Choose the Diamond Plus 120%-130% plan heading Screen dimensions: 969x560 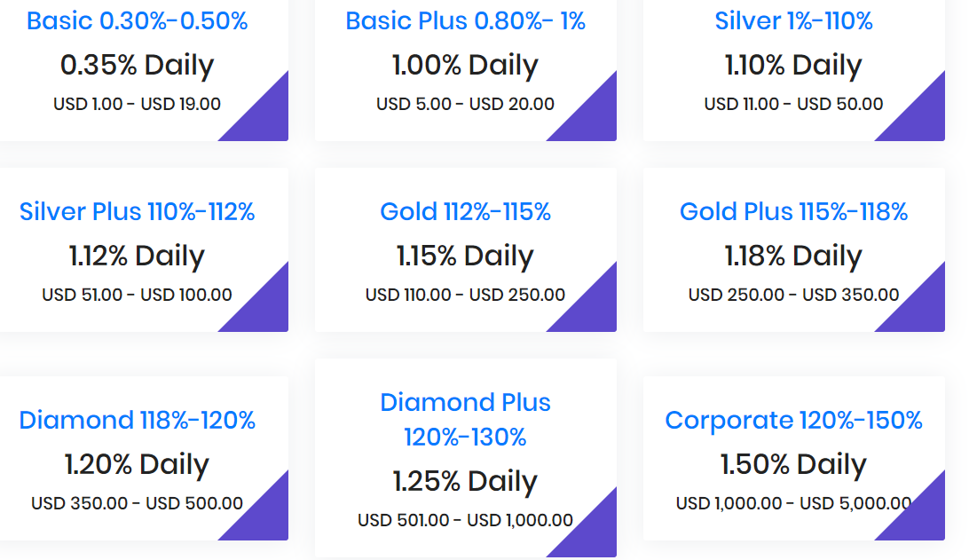pos(465,420)
